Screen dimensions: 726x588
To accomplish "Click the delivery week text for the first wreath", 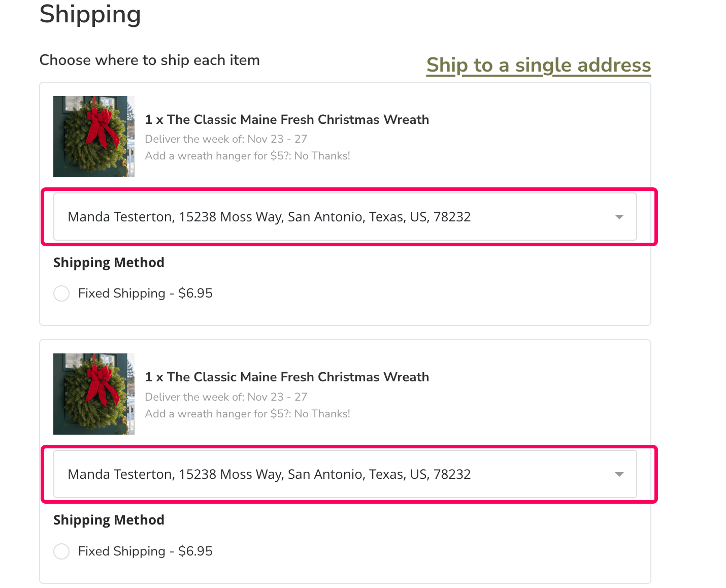I will coord(226,139).
